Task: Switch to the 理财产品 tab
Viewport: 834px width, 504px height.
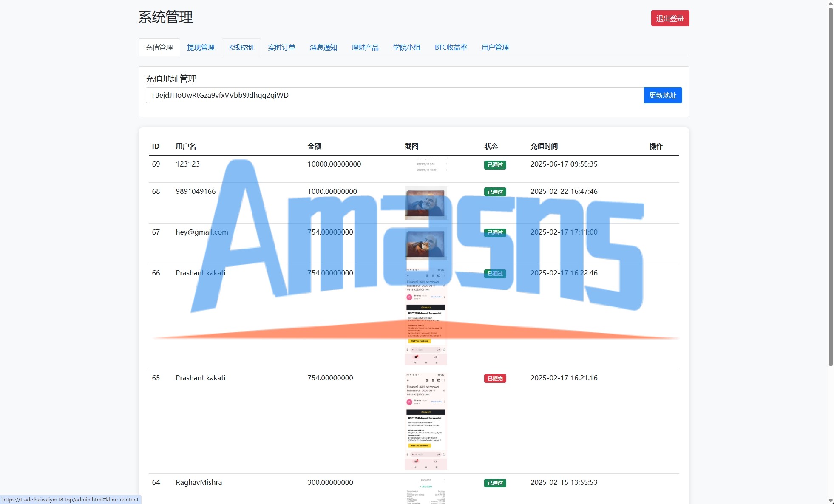Action: tap(365, 47)
